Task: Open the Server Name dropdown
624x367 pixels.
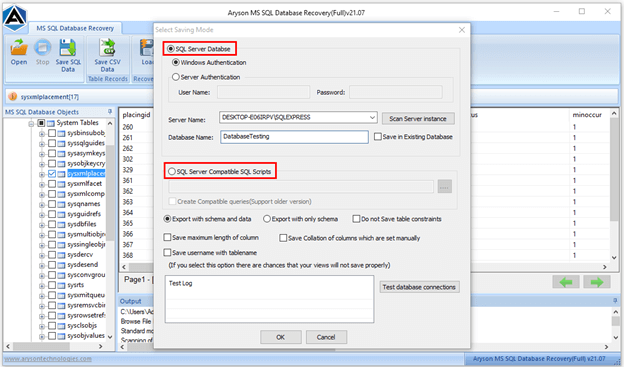Action: [372, 117]
